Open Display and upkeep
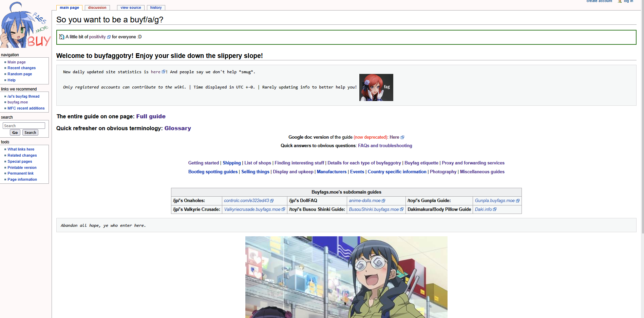 (x=293, y=172)
